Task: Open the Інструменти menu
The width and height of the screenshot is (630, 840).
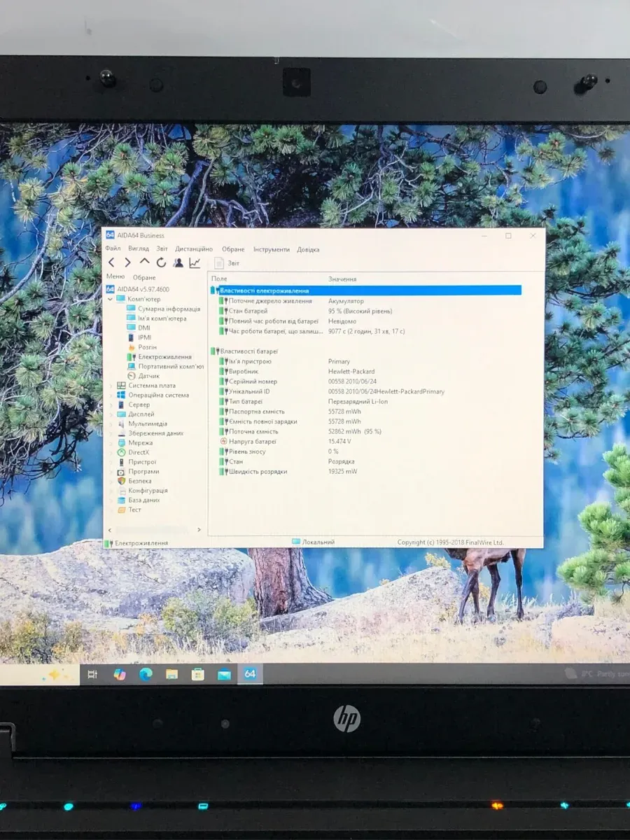Action: [271, 249]
